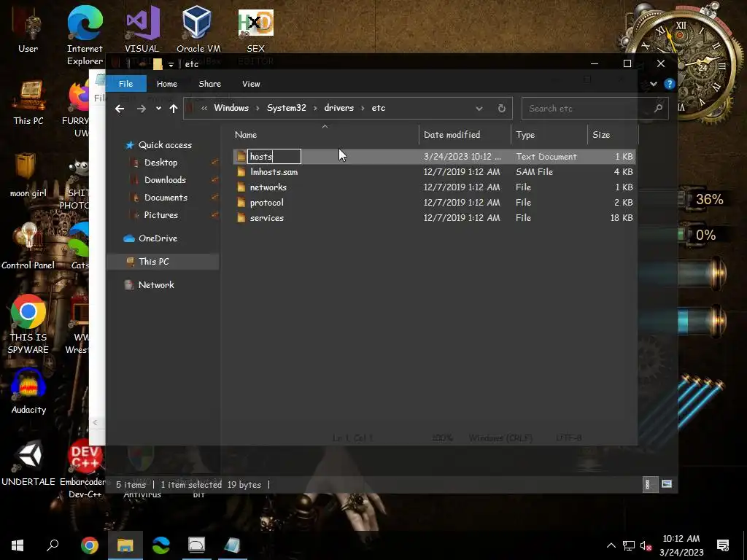This screenshot has width=747, height=560.
Task: Select the protocol file
Action: (267, 203)
